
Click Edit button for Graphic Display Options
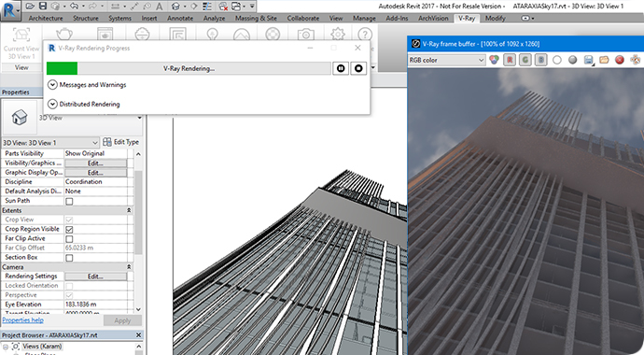click(95, 173)
